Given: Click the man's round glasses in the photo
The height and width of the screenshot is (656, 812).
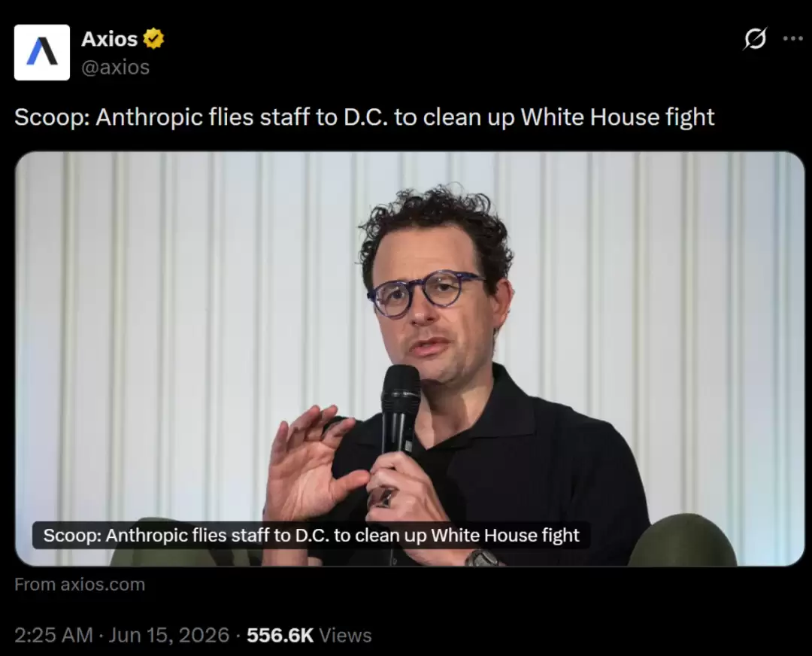Looking at the screenshot, I should point(425,293).
